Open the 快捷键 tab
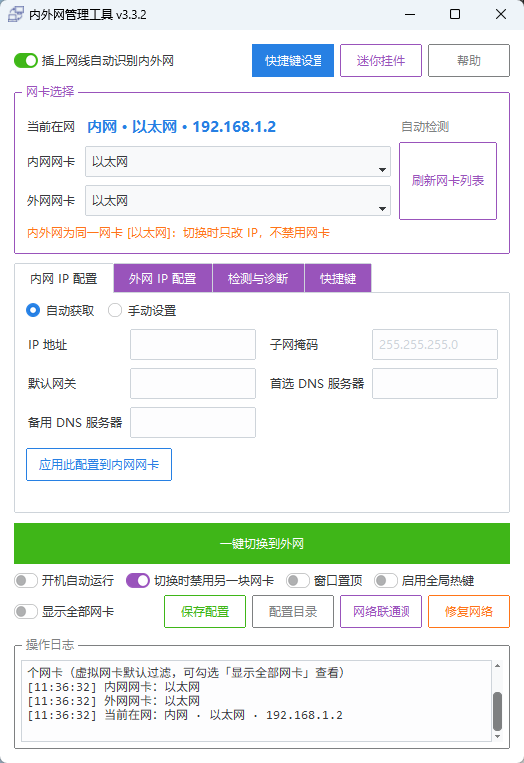 338,278
